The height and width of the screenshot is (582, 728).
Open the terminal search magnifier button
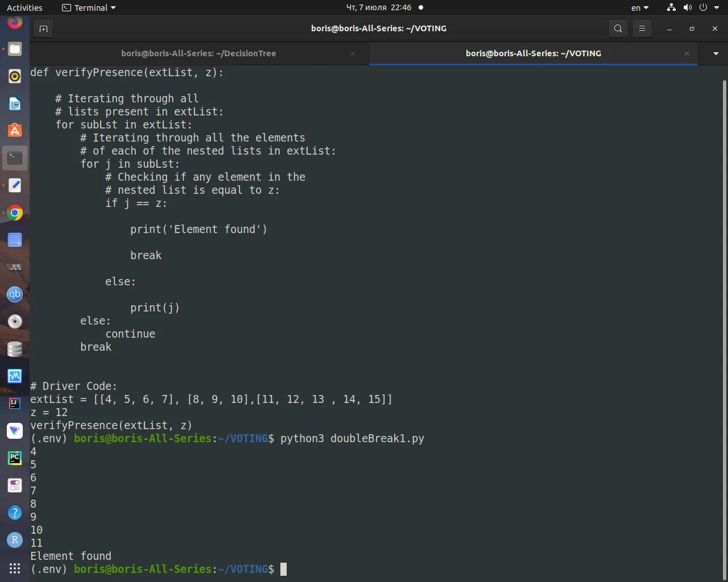(618, 28)
